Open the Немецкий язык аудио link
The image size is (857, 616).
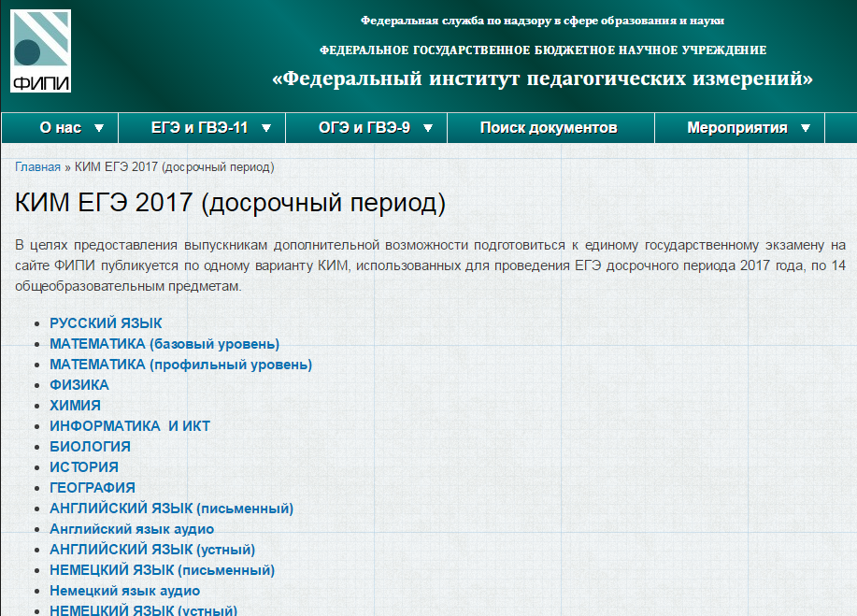click(x=124, y=591)
